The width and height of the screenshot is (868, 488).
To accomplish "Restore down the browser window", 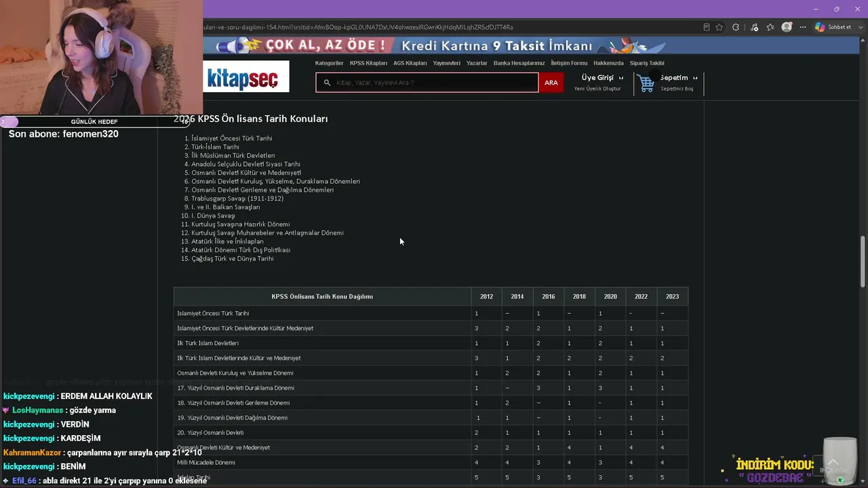I will (x=837, y=9).
